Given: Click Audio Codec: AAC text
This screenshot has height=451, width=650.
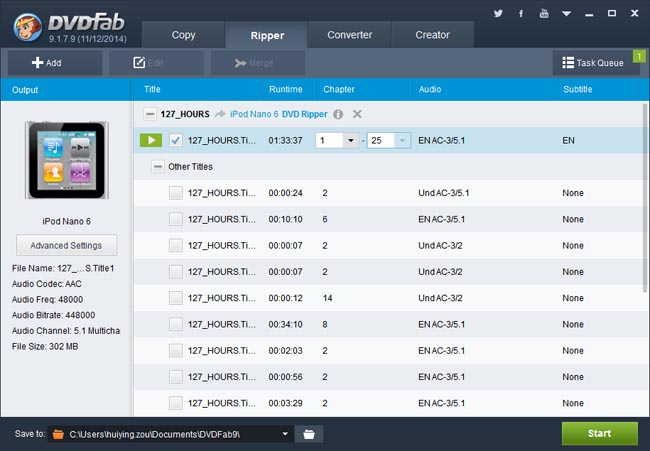Looking at the screenshot, I should [x=46, y=284].
